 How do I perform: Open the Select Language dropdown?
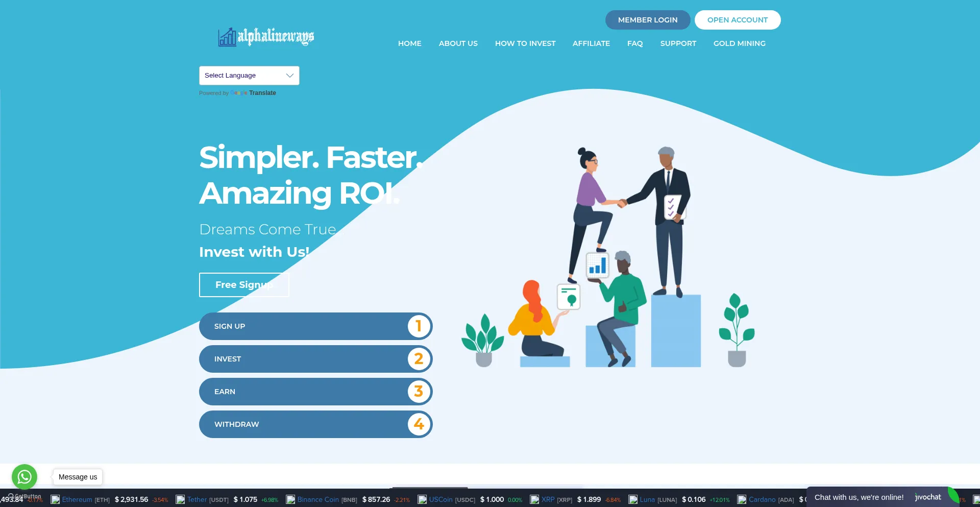click(x=249, y=75)
